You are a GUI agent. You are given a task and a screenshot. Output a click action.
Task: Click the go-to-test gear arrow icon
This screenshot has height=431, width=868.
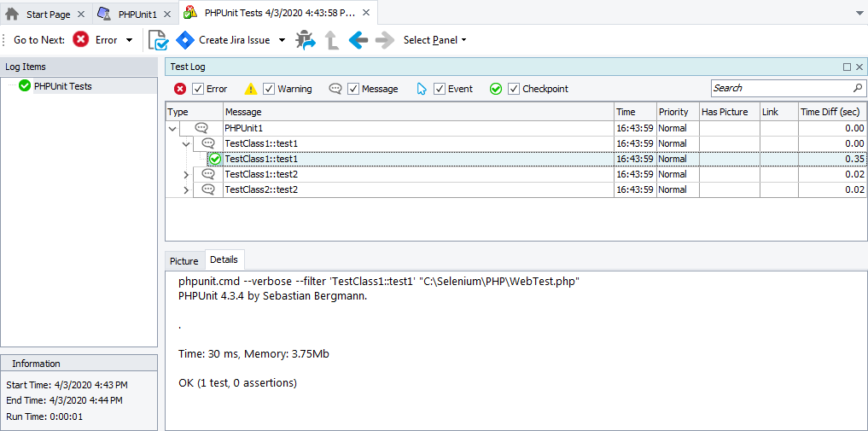[x=306, y=40]
